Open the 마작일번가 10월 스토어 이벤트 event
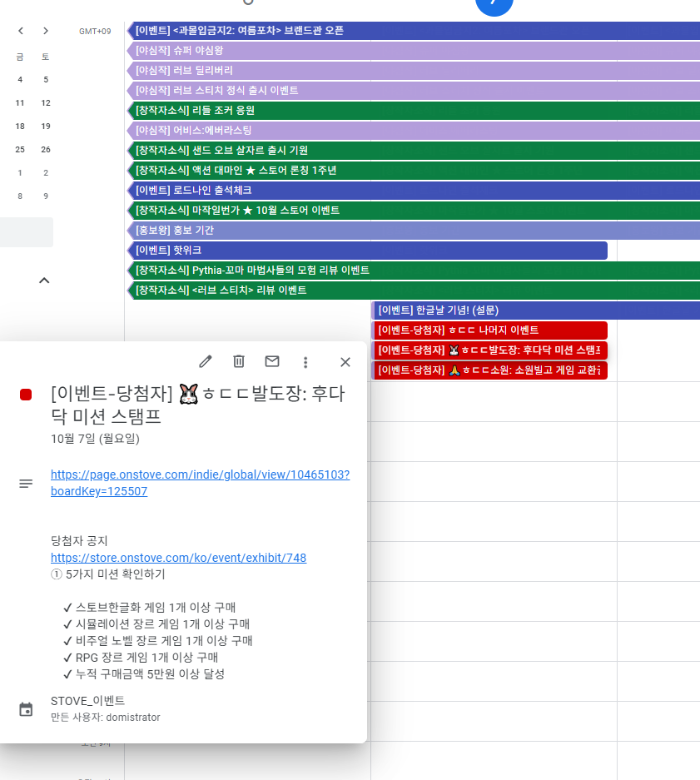 [x=413, y=211]
